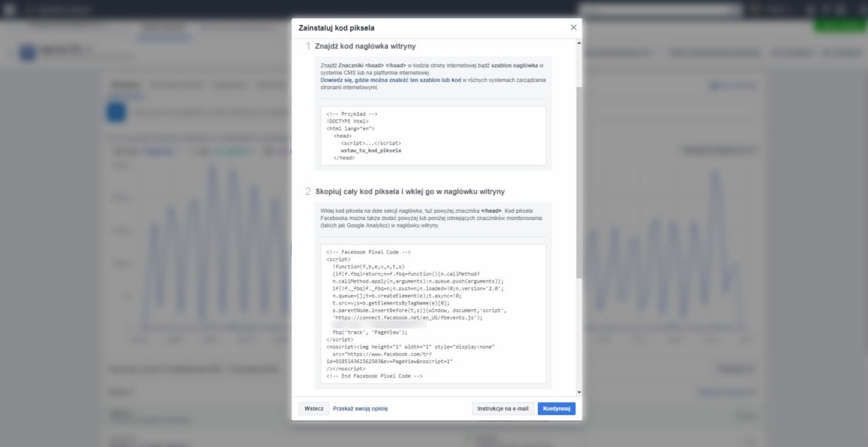Click the fbevents.js URL line in pixel code
The height and width of the screenshot is (447, 868).
pos(407,318)
